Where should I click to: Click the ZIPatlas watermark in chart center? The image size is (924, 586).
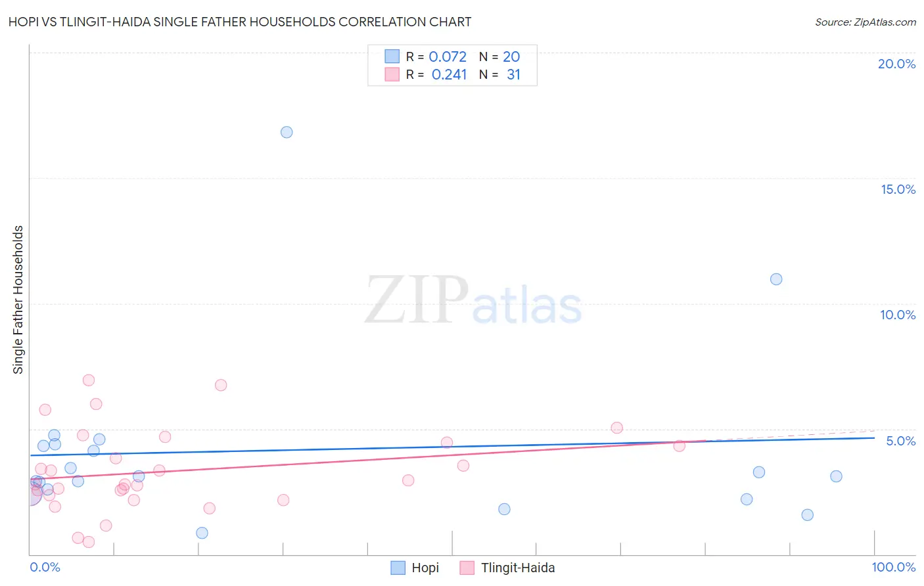[x=473, y=301]
